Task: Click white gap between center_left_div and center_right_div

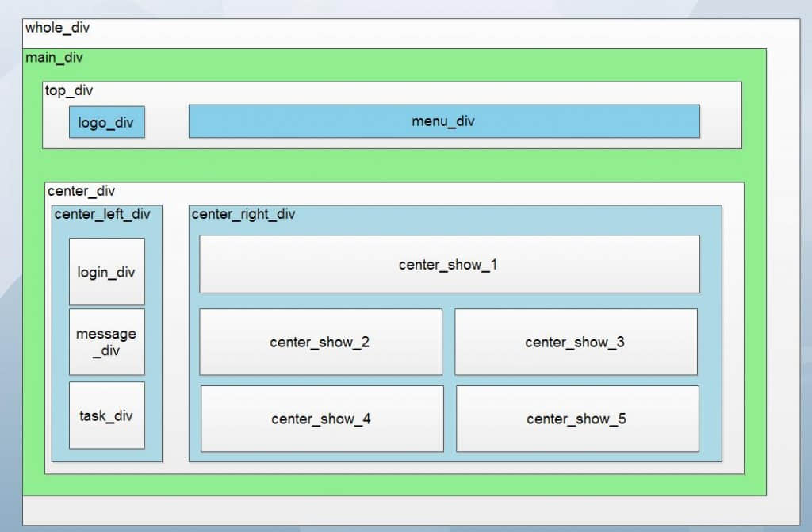Action: click(x=175, y=333)
